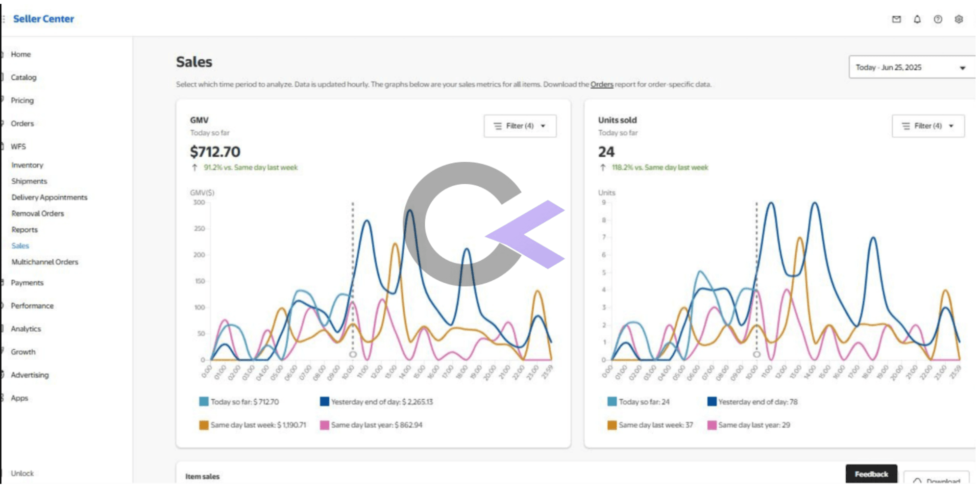Screen dimensions: 980x490
Task: Select Growth in the sidebar
Action: [x=23, y=352]
